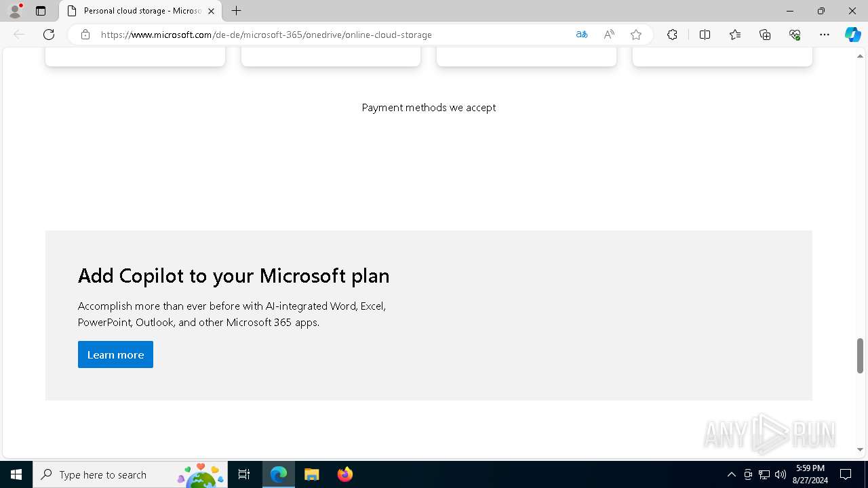868x488 pixels.
Task: Go back with the back arrow
Action: [19, 35]
